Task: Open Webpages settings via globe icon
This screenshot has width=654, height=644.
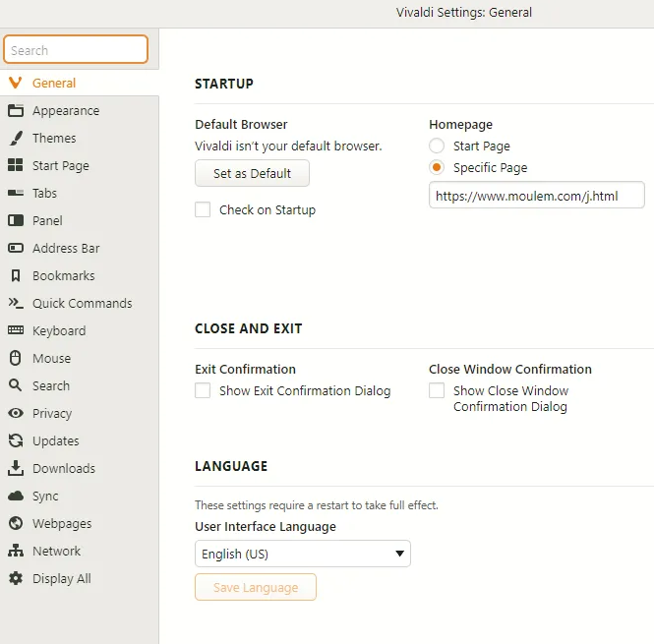Action: [16, 524]
